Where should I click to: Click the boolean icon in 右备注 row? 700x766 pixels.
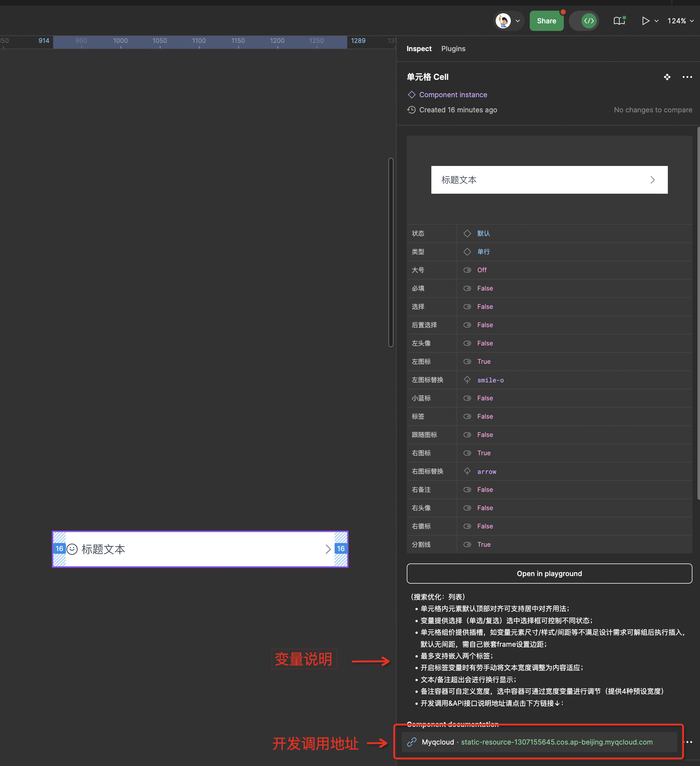pyautogui.click(x=467, y=489)
